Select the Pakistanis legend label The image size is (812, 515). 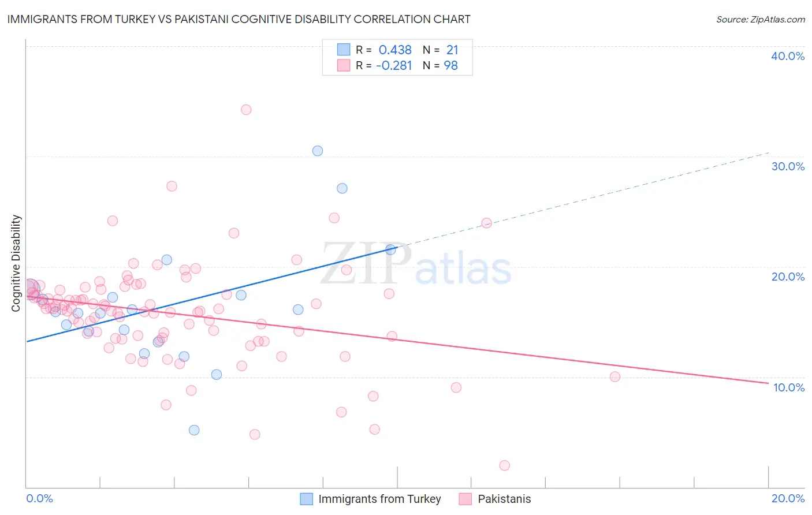click(x=504, y=499)
